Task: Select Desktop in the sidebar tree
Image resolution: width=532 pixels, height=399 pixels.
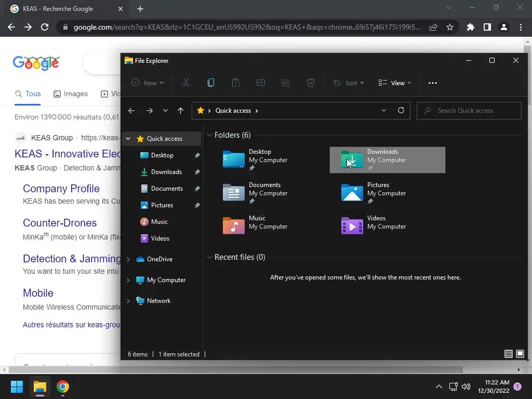Action: [x=162, y=155]
